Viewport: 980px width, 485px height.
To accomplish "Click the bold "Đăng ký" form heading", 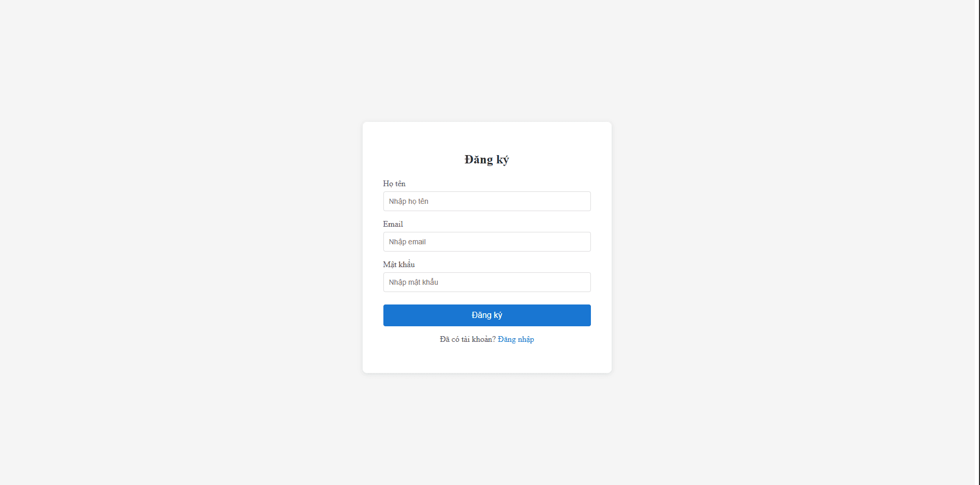I will point(487,160).
